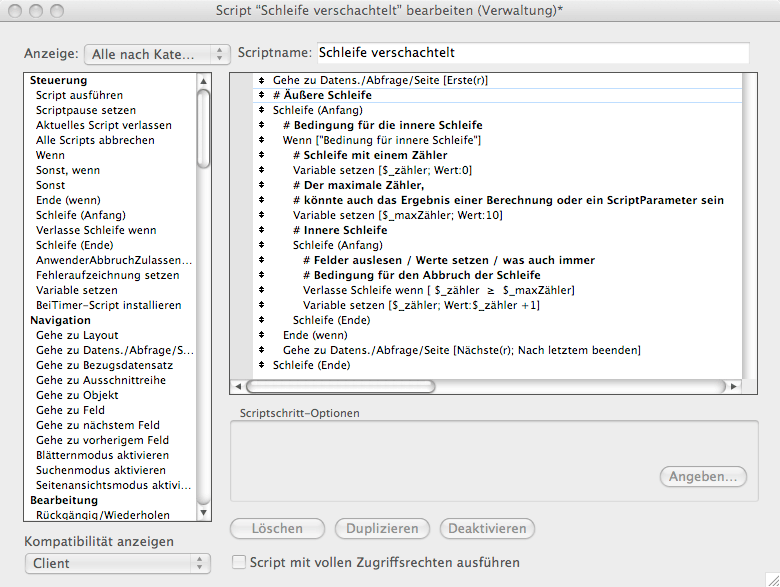Select 'Verlasse Schleife wenn' step in left list

pos(96,230)
